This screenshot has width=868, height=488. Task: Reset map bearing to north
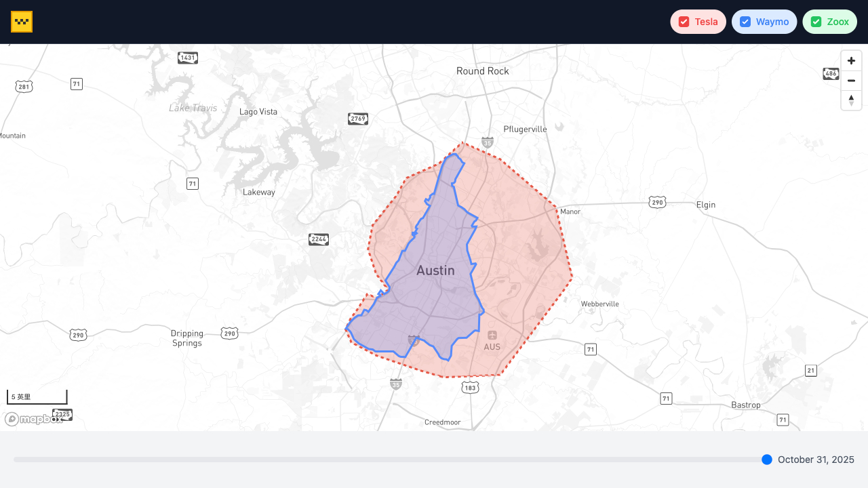[851, 100]
